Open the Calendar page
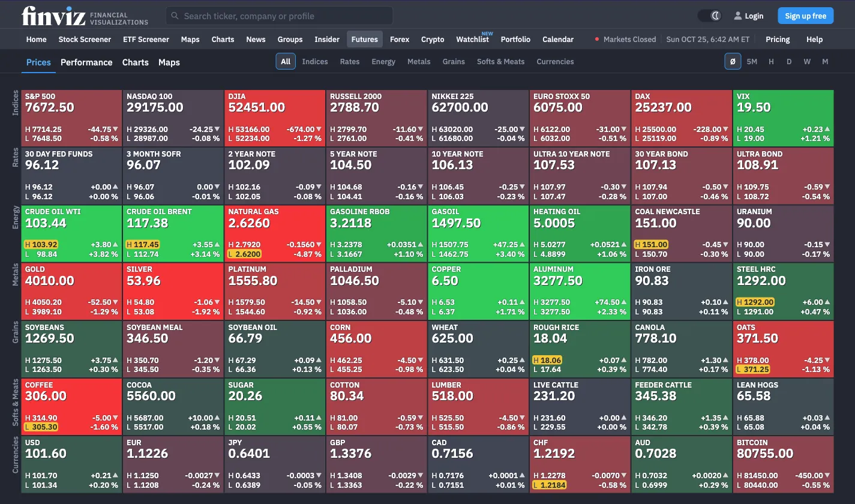Viewport: 855px width, 504px height. tap(558, 40)
